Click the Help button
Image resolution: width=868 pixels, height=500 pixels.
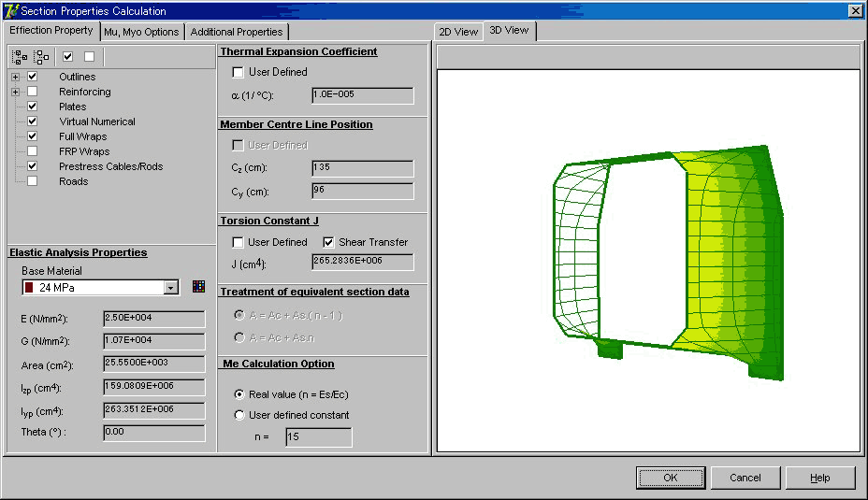(820, 478)
